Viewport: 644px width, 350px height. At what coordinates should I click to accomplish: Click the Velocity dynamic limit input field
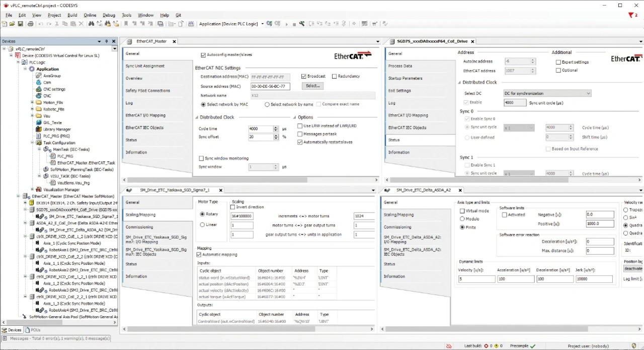click(476, 279)
